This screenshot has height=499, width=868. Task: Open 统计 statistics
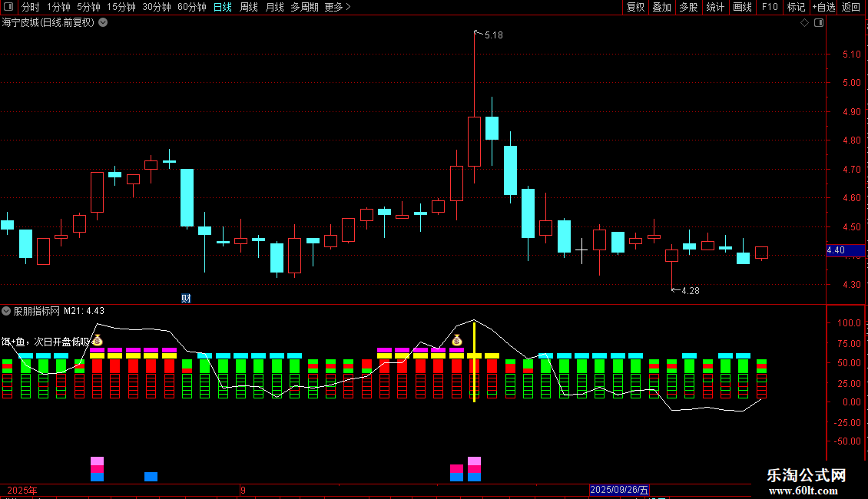[x=715, y=7]
